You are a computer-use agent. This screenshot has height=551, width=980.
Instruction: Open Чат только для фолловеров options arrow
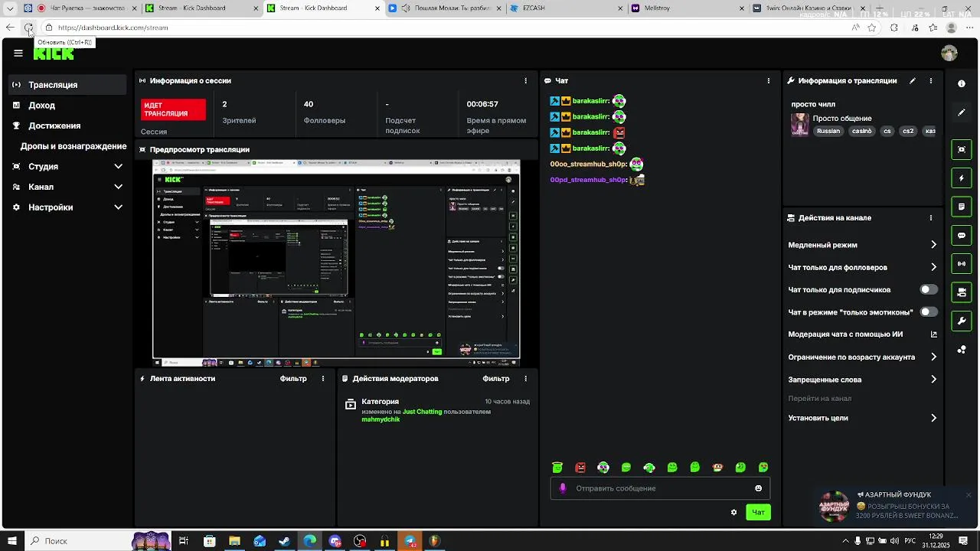pos(933,267)
